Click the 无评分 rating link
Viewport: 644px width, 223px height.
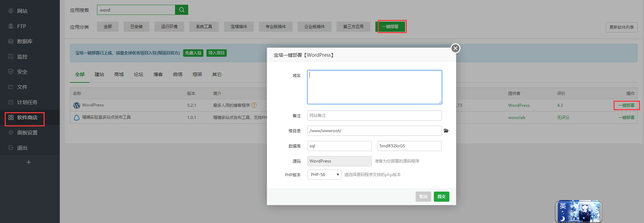pyautogui.click(x=563, y=118)
